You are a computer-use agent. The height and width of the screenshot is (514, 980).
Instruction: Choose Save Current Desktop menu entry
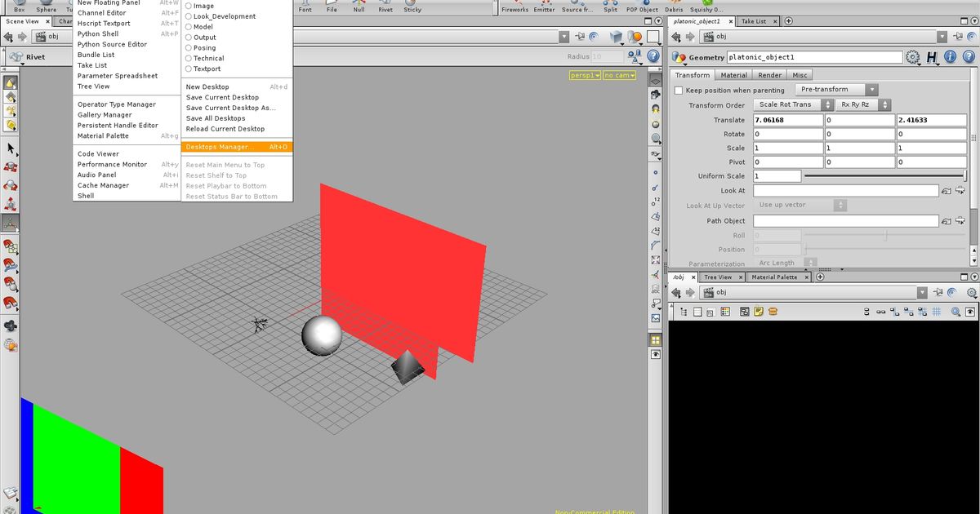click(x=222, y=97)
